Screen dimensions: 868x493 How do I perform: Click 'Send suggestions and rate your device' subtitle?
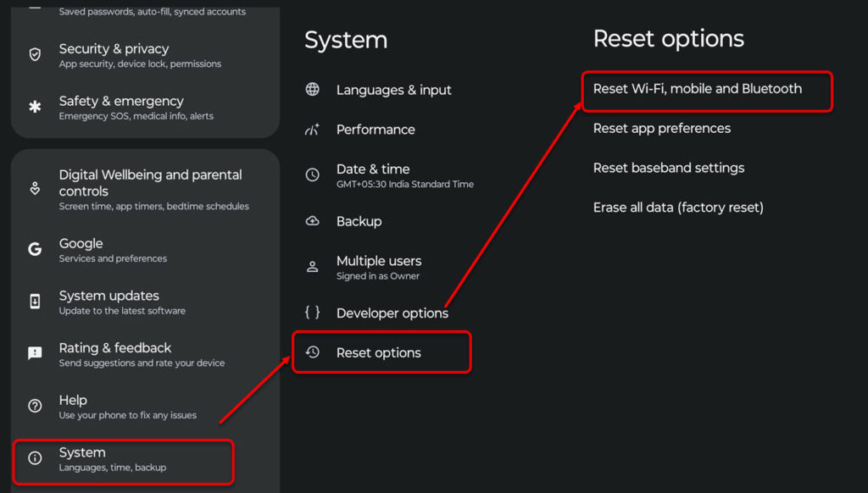click(142, 363)
